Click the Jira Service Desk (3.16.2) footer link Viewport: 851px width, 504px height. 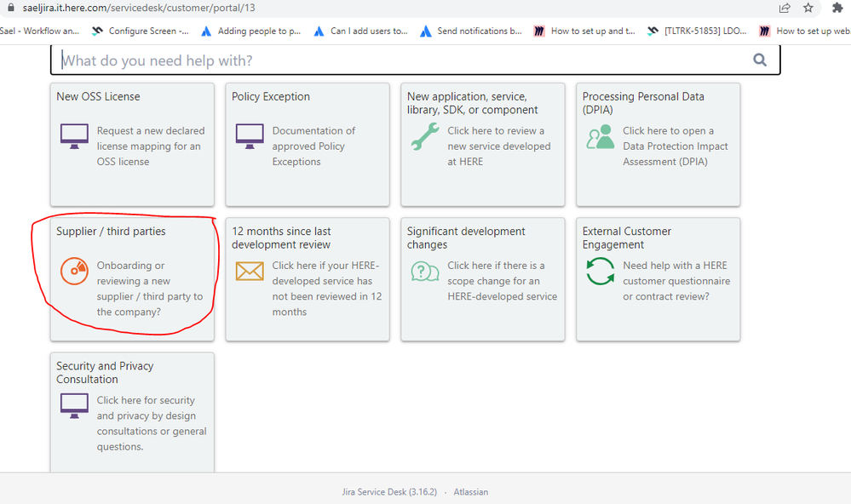coord(389,491)
